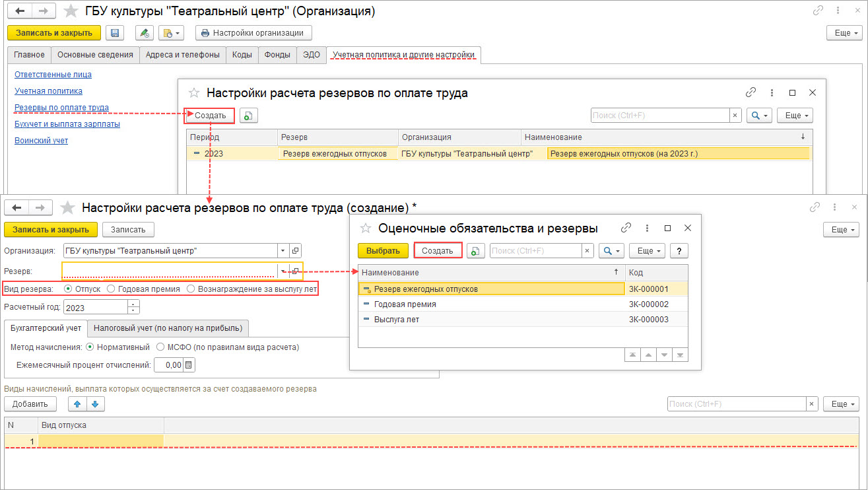Open the Адреса и телефоны tab
The width and height of the screenshot is (868, 490).
183,55
